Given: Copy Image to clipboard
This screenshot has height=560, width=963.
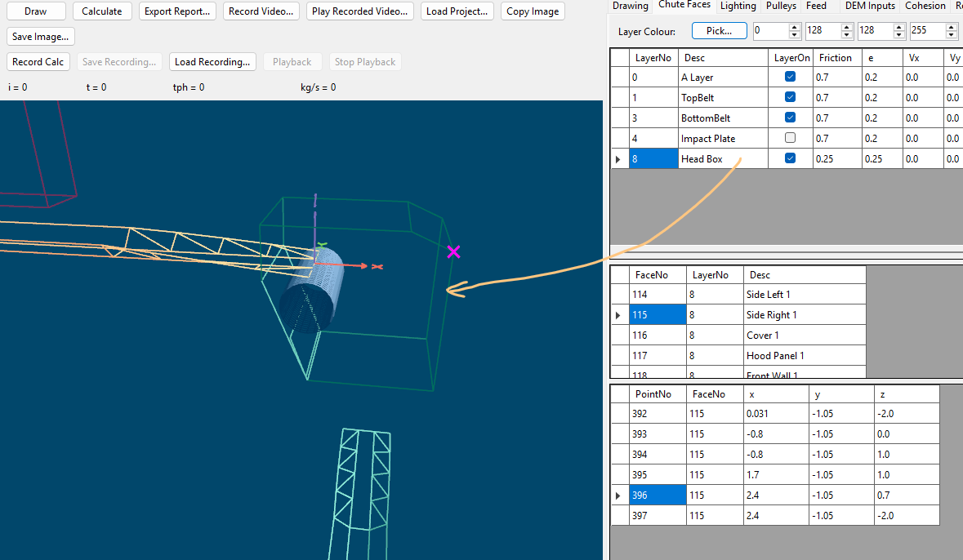Looking at the screenshot, I should [x=533, y=11].
